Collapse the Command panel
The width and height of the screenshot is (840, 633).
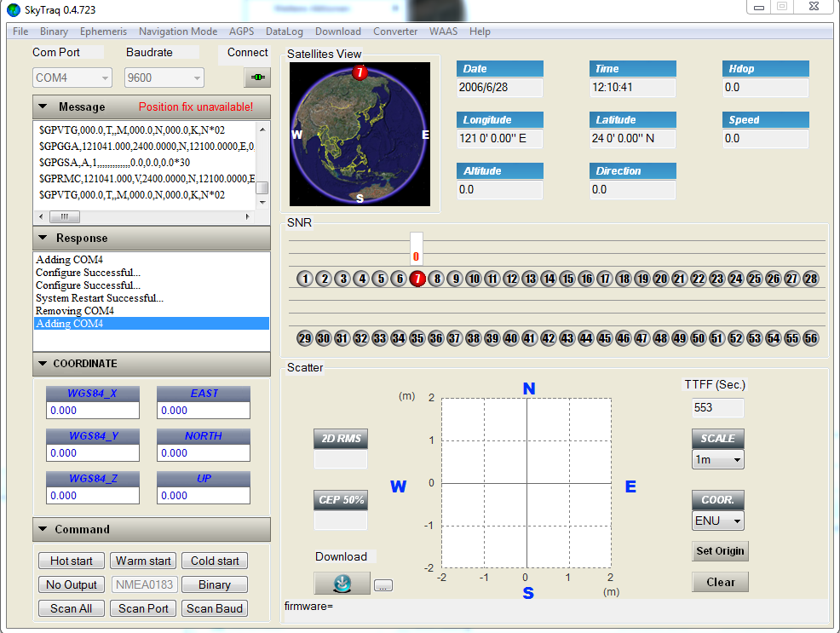pos(43,529)
